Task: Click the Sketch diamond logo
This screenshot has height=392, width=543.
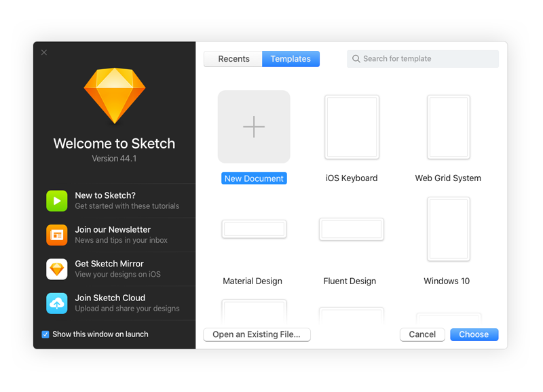Action: click(x=114, y=95)
